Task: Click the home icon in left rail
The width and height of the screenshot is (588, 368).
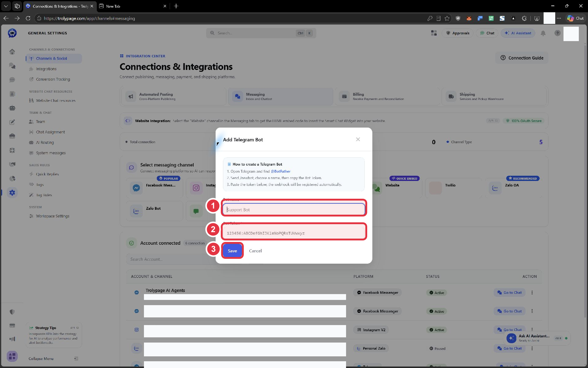Action: (12, 52)
